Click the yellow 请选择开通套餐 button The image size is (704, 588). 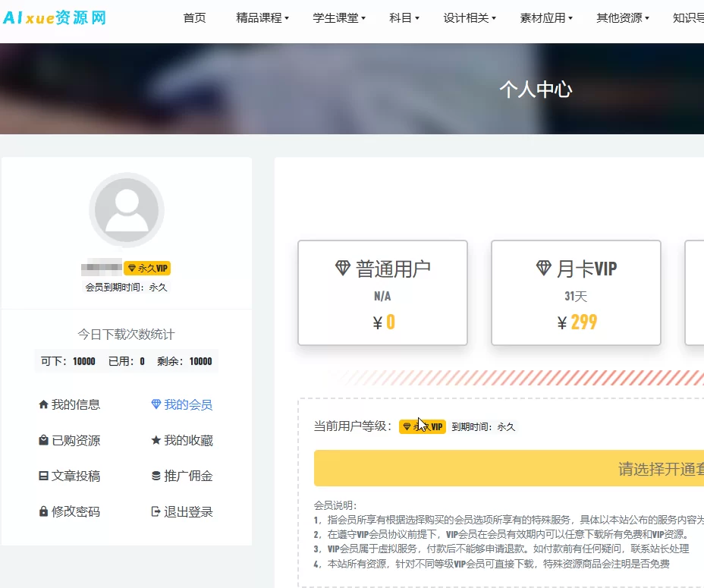pos(509,468)
